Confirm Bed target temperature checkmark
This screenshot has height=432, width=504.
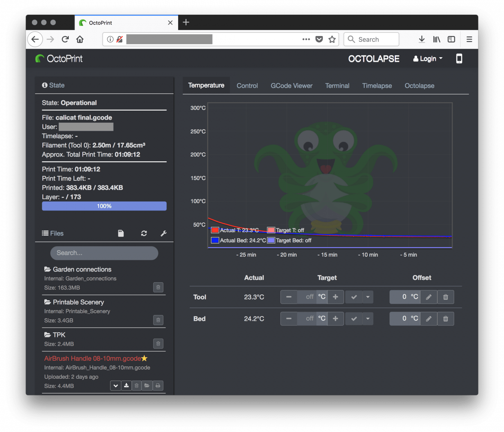pyautogui.click(x=354, y=319)
